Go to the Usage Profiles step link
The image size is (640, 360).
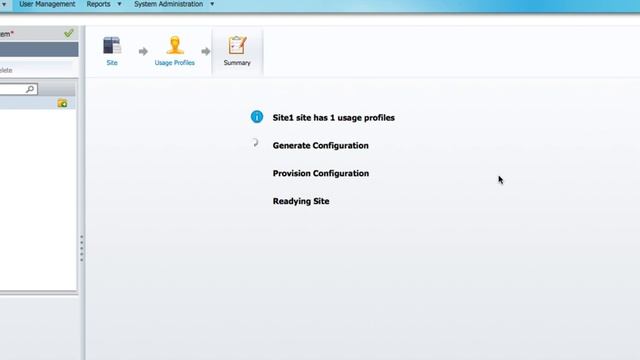175,63
